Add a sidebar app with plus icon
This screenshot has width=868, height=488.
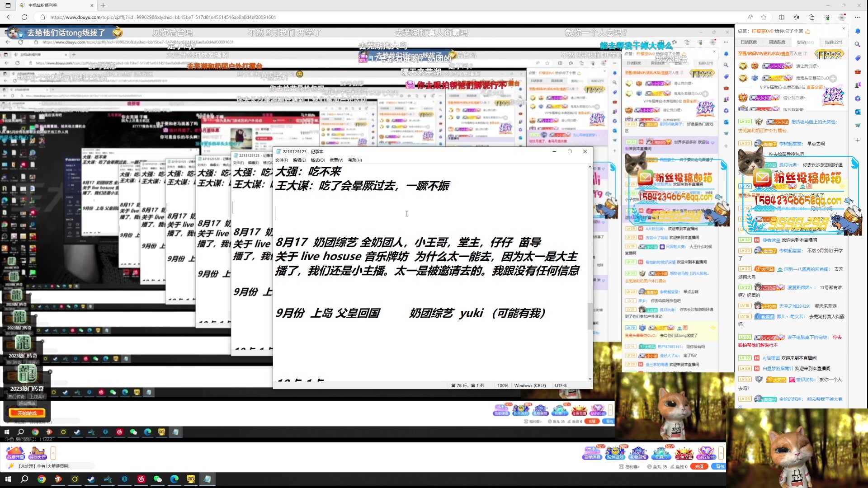pyautogui.click(x=858, y=140)
